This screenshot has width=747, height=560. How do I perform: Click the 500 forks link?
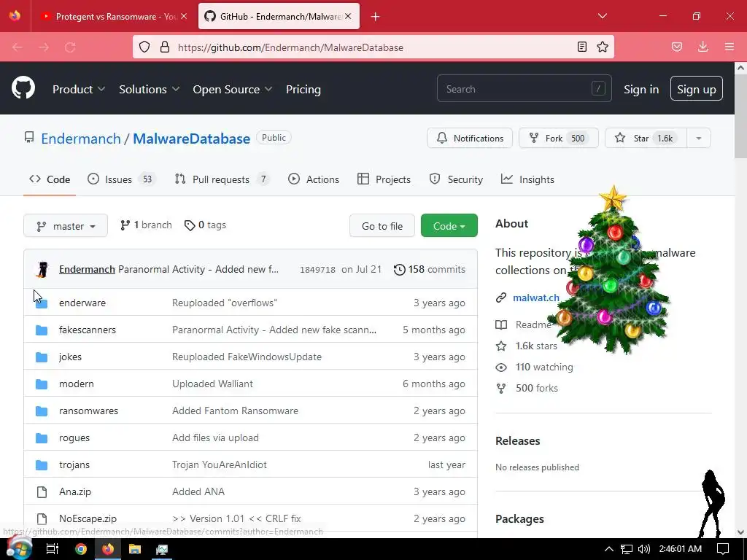pyautogui.click(x=527, y=388)
